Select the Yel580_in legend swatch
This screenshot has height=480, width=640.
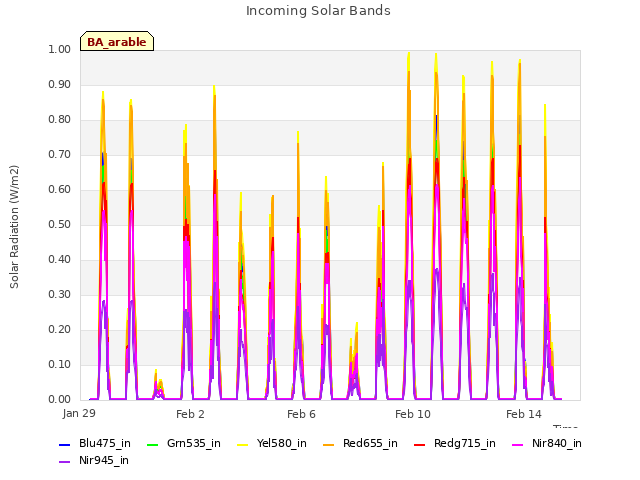pyautogui.click(x=242, y=444)
